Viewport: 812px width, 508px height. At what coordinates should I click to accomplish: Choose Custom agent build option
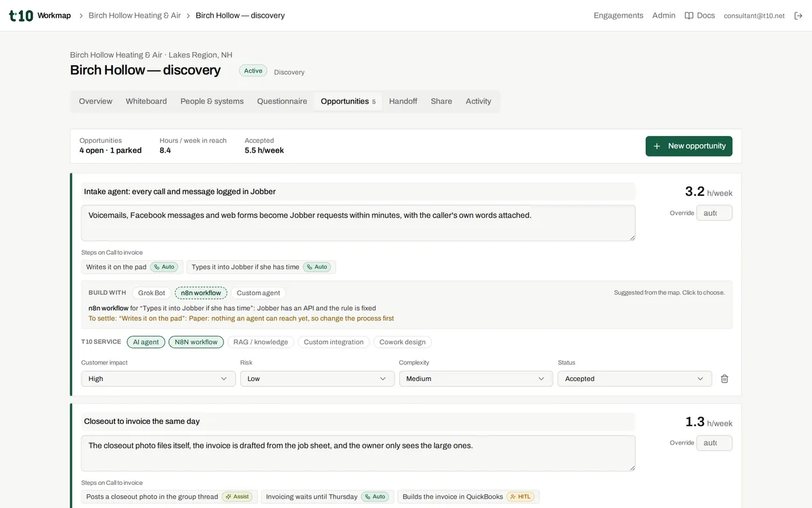258,293
